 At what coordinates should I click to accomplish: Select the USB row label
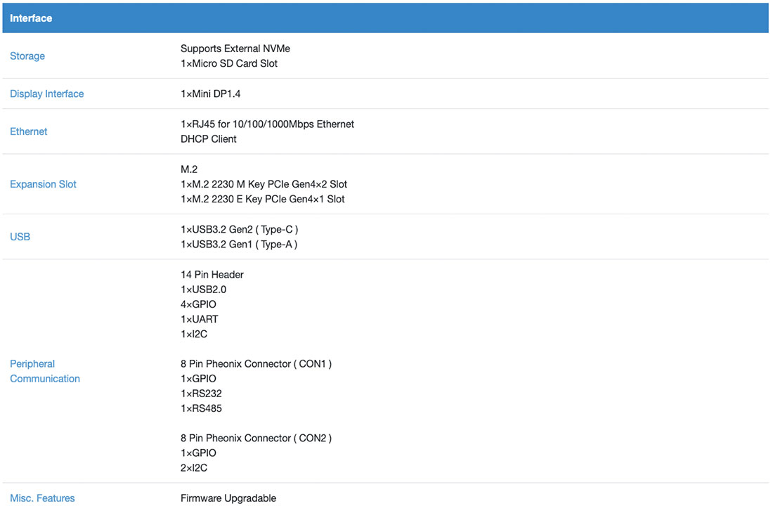tap(20, 237)
